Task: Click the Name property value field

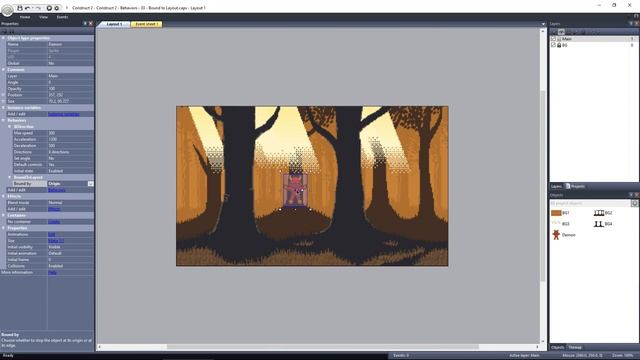Action: (x=70, y=44)
